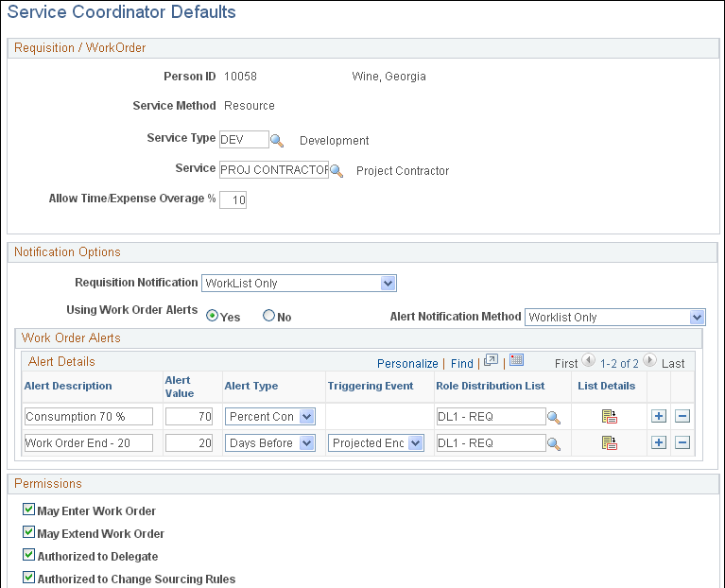Go to First in Alert Details grid
725x588 pixels.
566,364
